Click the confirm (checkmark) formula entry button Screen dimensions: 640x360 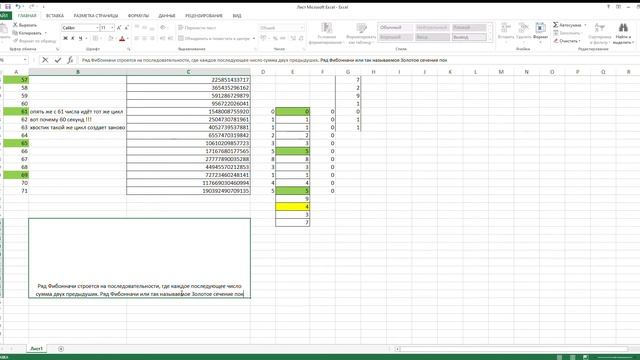click(58, 60)
